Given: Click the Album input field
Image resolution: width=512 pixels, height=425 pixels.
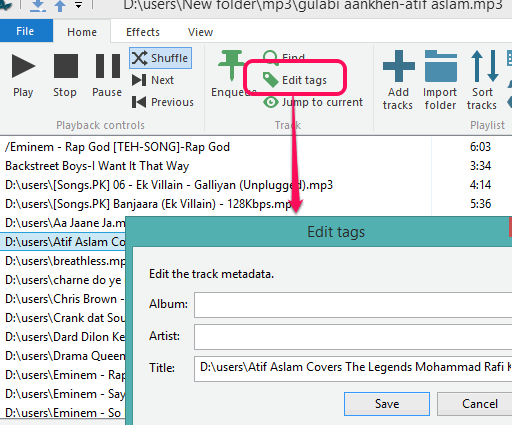Looking at the screenshot, I should pos(353,305).
